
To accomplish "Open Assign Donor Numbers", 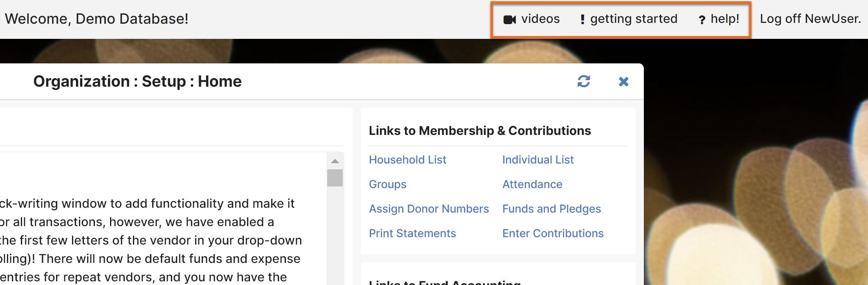I will (x=429, y=209).
